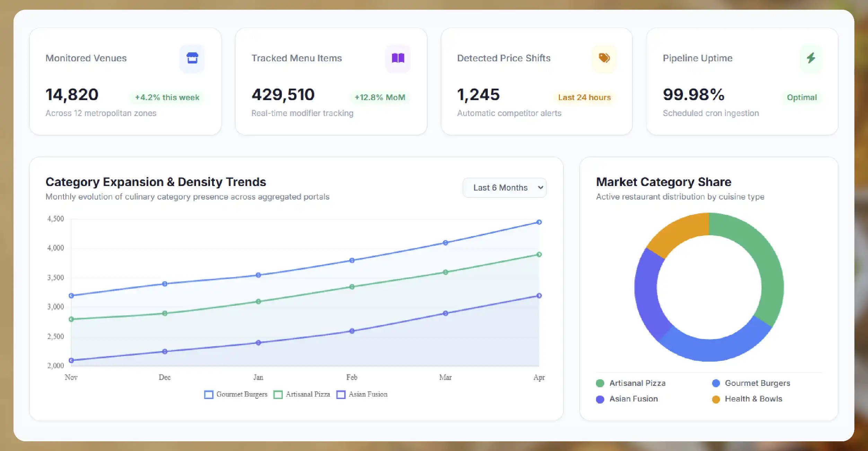Click the Tracked Menu Items book icon
This screenshot has width=868, height=451.
click(x=398, y=58)
